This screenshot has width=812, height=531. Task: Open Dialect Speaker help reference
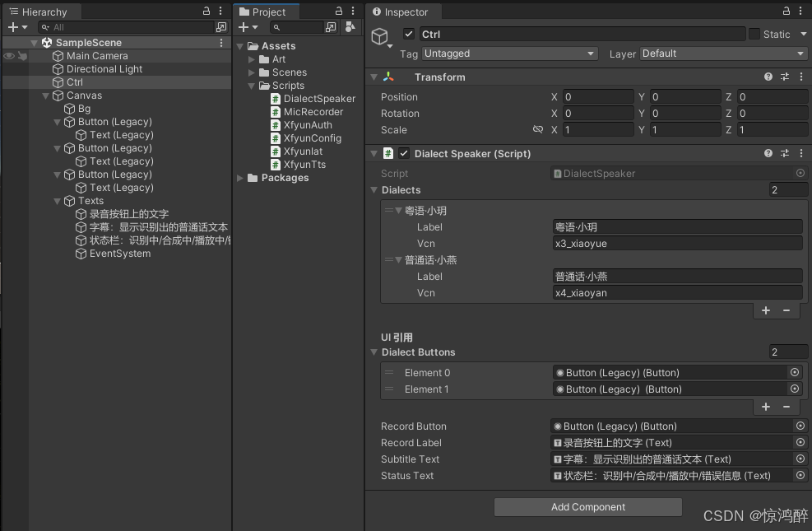[768, 153]
